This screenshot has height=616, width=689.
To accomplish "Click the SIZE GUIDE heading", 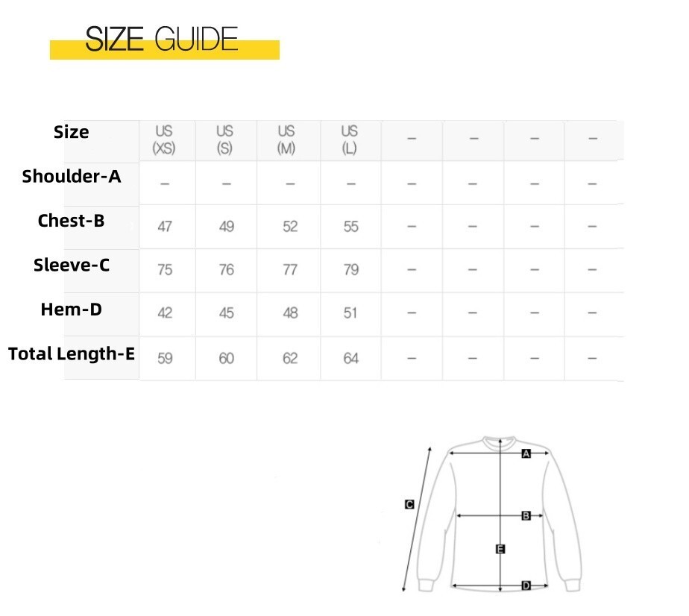I will coord(162,39).
